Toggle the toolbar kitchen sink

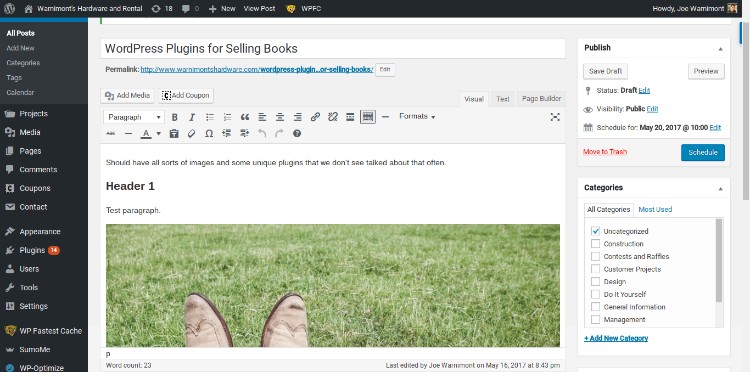(x=368, y=117)
